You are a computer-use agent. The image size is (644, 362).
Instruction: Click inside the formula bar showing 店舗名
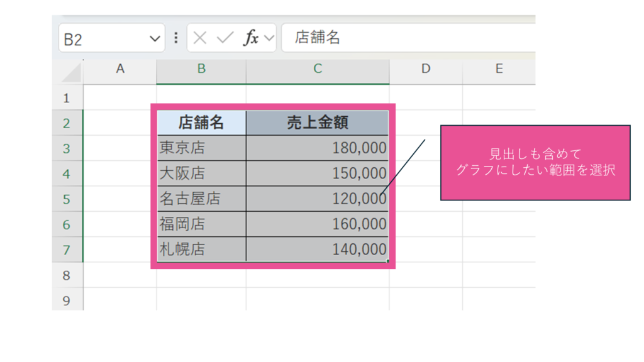coord(409,38)
